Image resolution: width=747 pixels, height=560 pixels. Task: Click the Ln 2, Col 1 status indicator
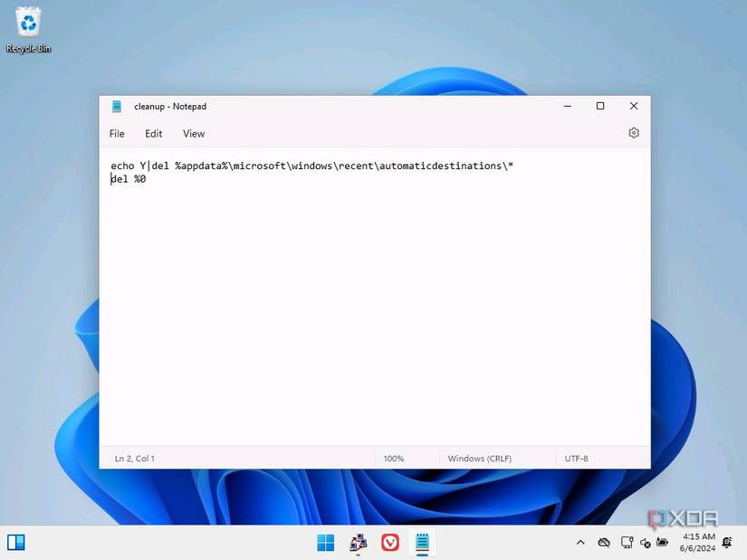coord(134,459)
